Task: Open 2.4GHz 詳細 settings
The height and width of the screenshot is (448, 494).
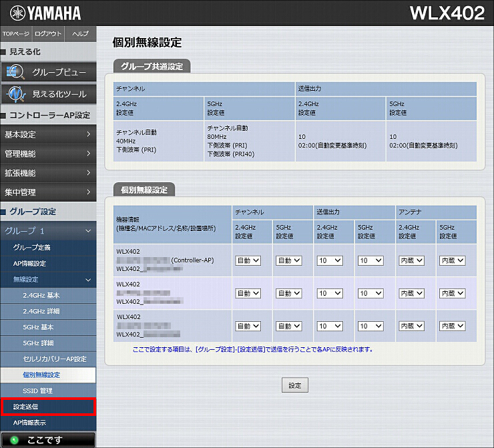Action: pos(48,311)
